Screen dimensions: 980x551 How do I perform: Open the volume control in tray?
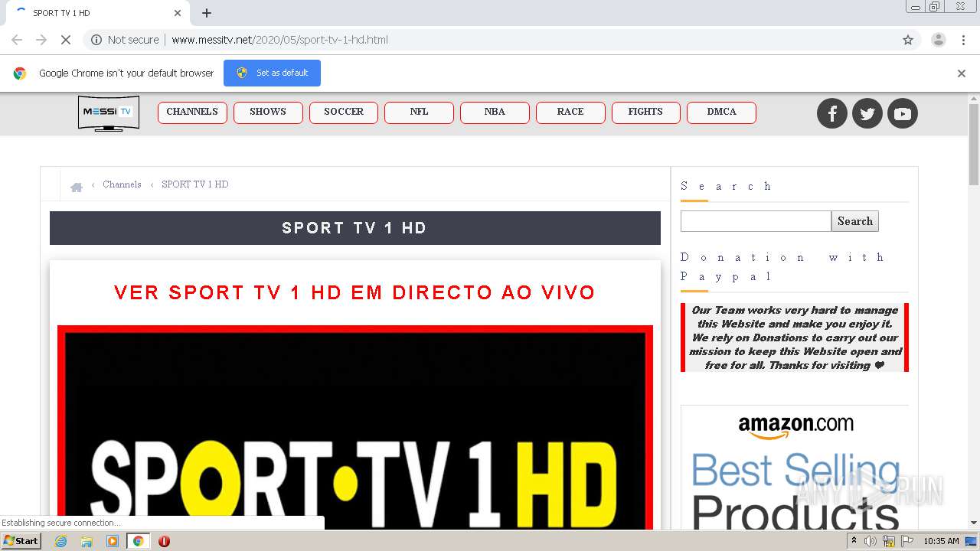pyautogui.click(x=871, y=541)
